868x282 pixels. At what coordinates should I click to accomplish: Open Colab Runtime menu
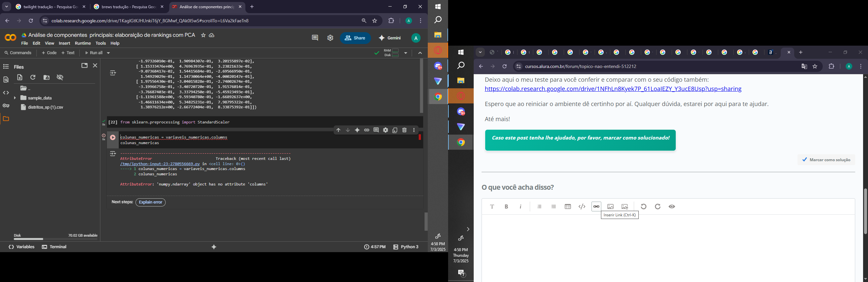[83, 44]
